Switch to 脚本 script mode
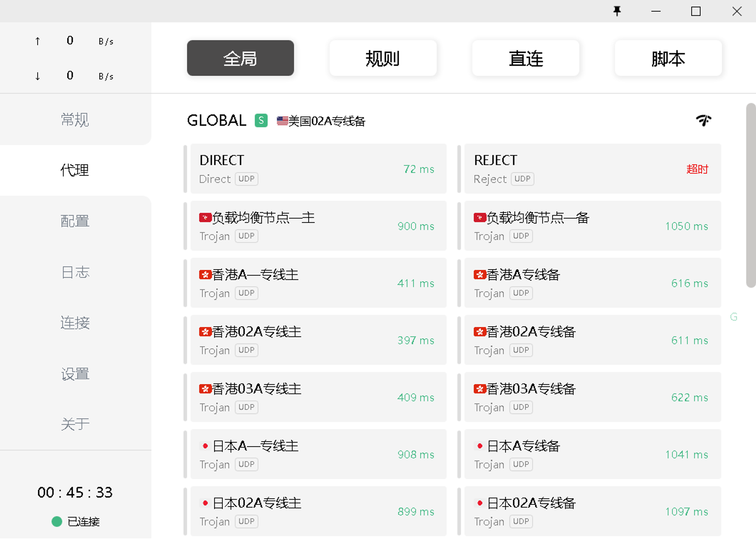Image resolution: width=756 pixels, height=539 pixels. click(668, 58)
